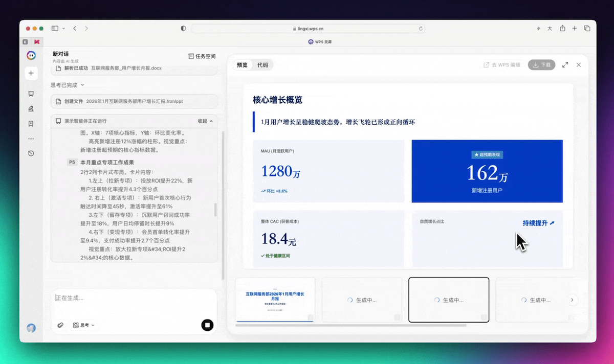Click the new chat plus icon in sidebar
Image resolution: width=614 pixels, height=364 pixels.
point(31,73)
